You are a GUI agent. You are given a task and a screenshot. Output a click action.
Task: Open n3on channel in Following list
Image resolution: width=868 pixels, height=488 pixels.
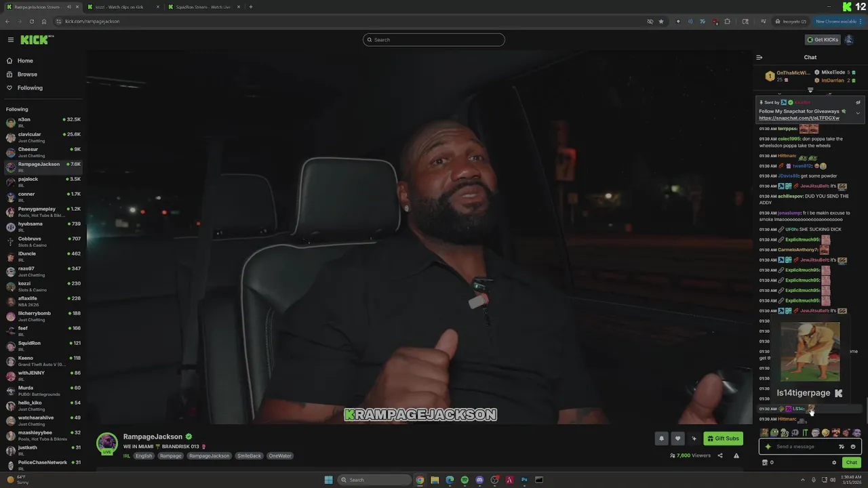tap(42, 123)
